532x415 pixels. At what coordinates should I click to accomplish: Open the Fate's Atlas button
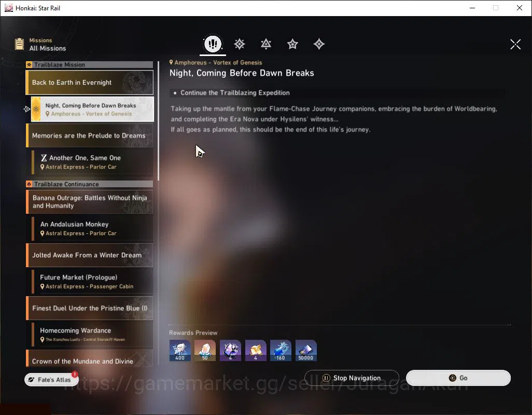[x=51, y=379]
